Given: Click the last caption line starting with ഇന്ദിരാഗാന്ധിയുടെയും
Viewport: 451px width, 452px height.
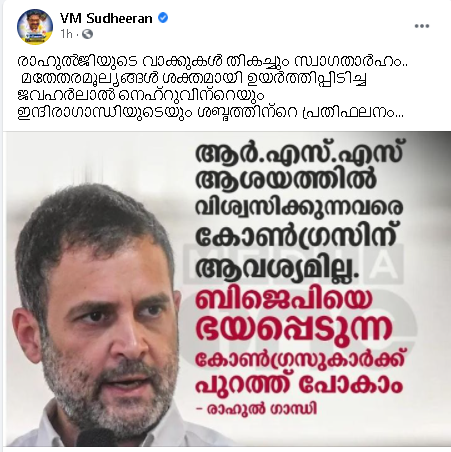Looking at the screenshot, I should tap(210, 113).
